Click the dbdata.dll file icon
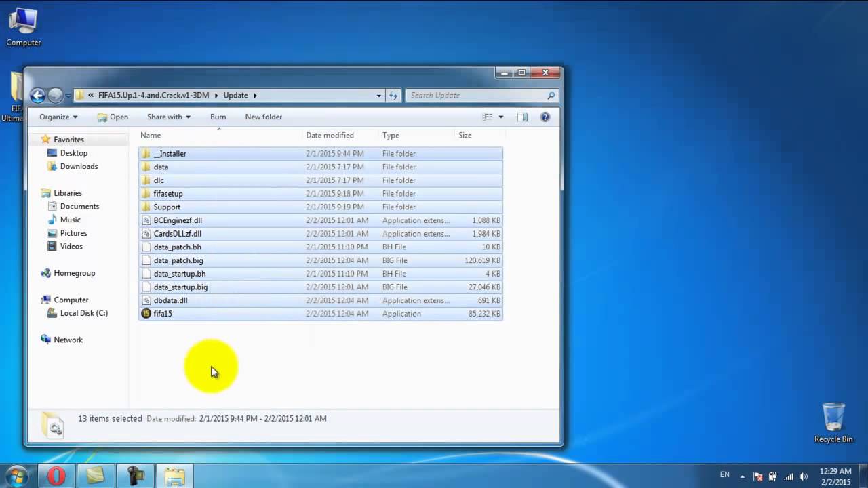 click(146, 300)
